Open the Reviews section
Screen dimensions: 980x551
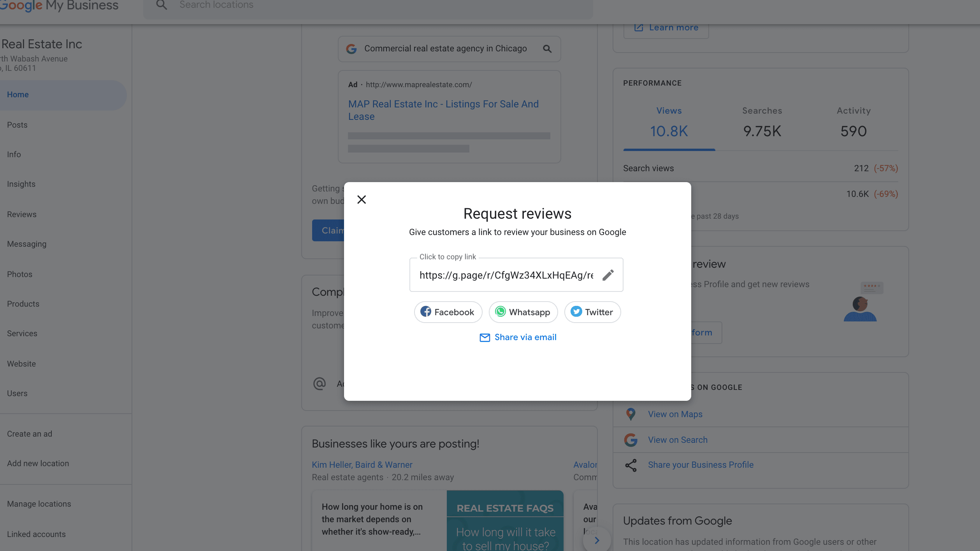tap(21, 214)
